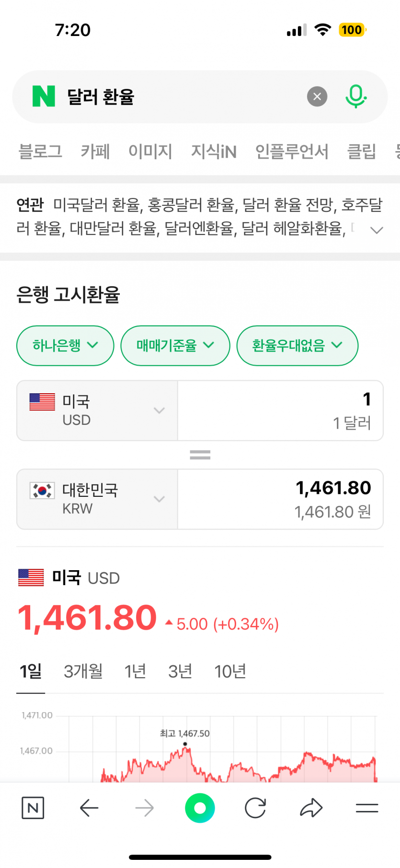
Task: Open the 하나은행 bank selector dropdown
Action: pyautogui.click(x=65, y=345)
